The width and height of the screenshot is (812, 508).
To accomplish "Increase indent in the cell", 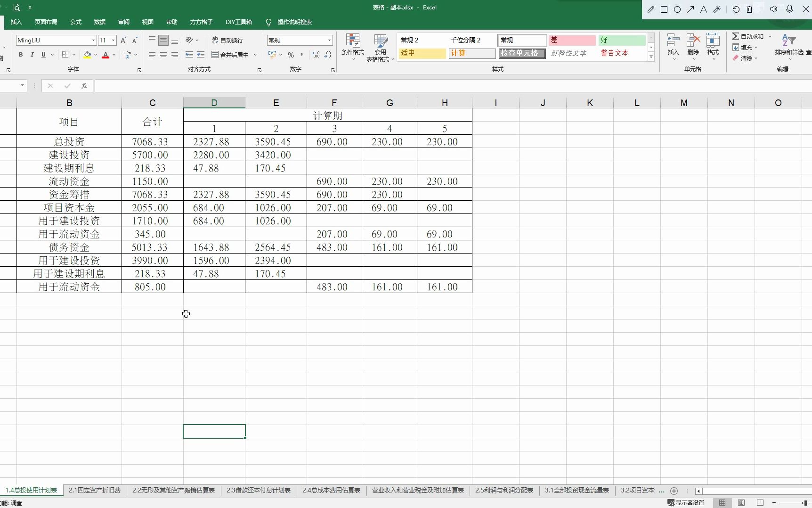I will click(201, 55).
